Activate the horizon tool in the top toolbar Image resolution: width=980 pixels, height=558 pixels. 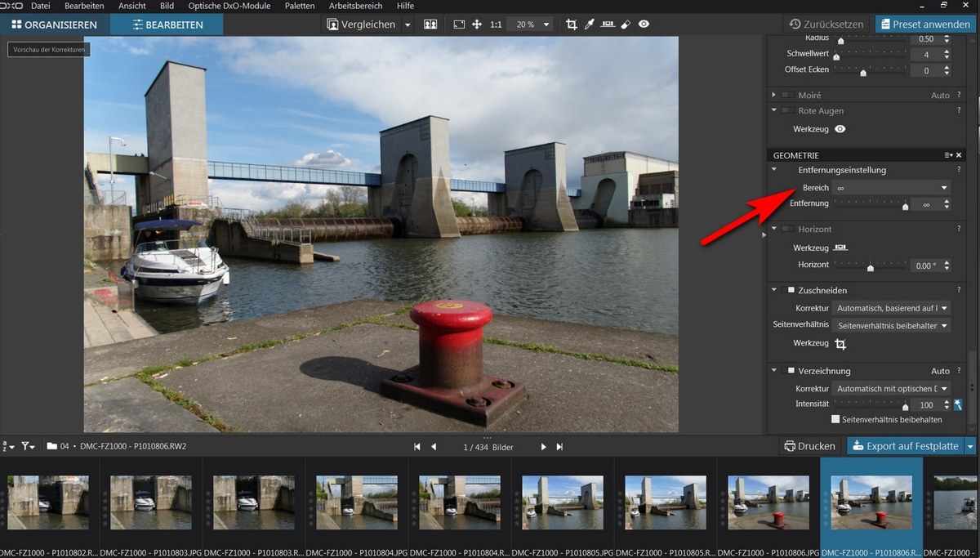(608, 25)
